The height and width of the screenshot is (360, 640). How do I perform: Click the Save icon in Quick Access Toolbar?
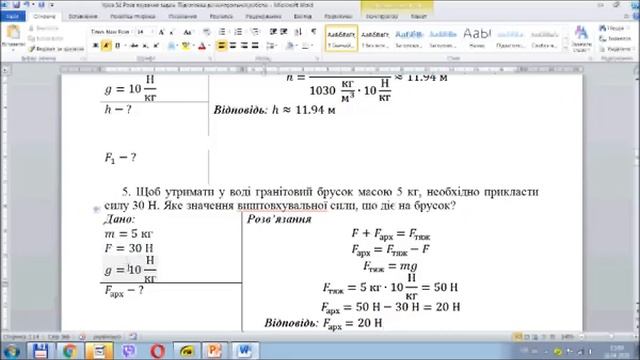pos(16,5)
